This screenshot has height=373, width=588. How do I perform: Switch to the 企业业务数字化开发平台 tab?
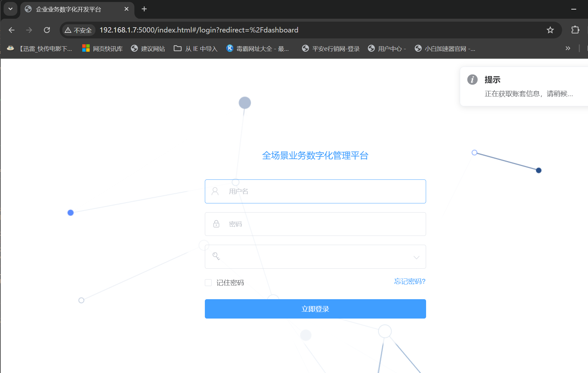[69, 10]
